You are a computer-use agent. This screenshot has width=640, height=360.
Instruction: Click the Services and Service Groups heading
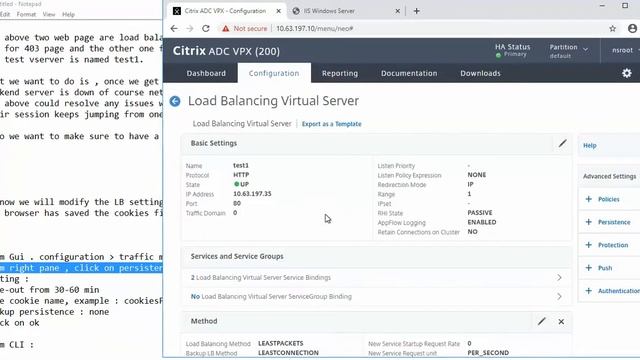237,256
